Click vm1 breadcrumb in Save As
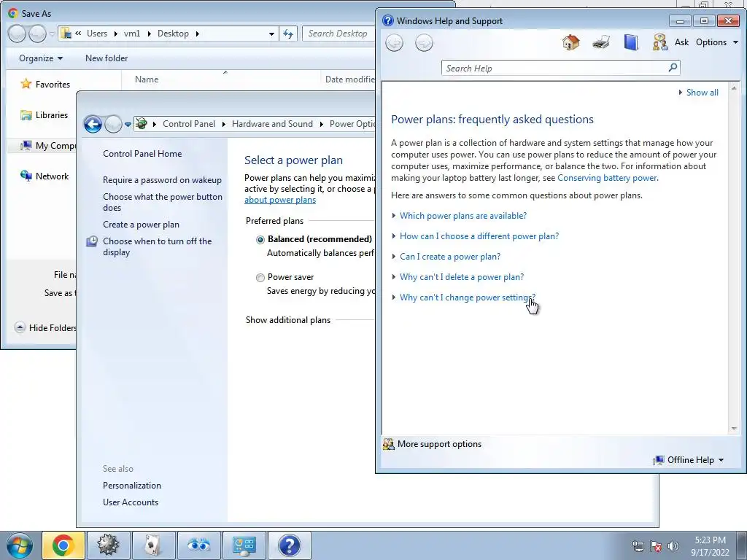The width and height of the screenshot is (747, 560). tap(132, 34)
